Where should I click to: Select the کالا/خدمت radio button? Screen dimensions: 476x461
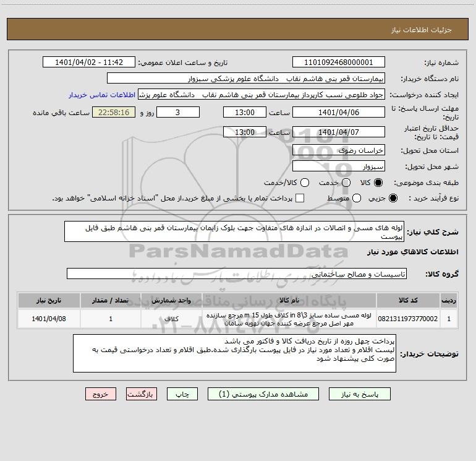[305, 183]
